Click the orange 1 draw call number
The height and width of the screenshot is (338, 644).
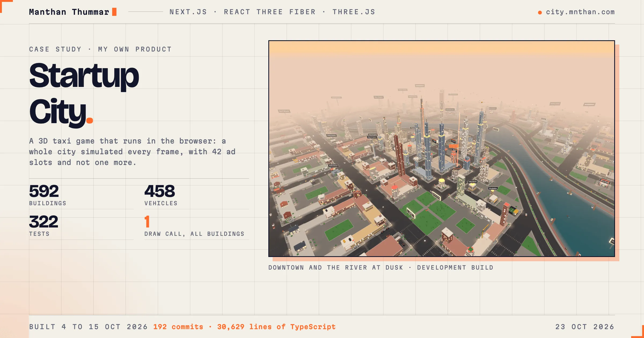[x=147, y=222]
